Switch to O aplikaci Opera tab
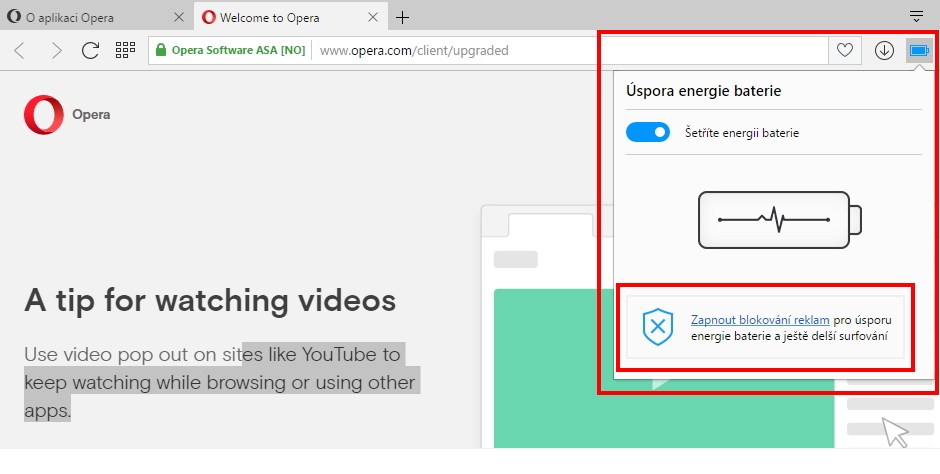Screen dimensions: 940x474 tap(96, 17)
